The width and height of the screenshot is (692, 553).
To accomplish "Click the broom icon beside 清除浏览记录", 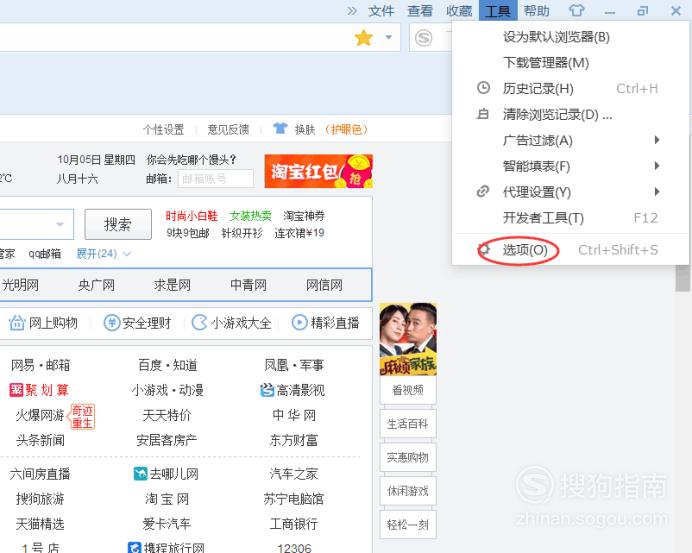I will [x=483, y=114].
